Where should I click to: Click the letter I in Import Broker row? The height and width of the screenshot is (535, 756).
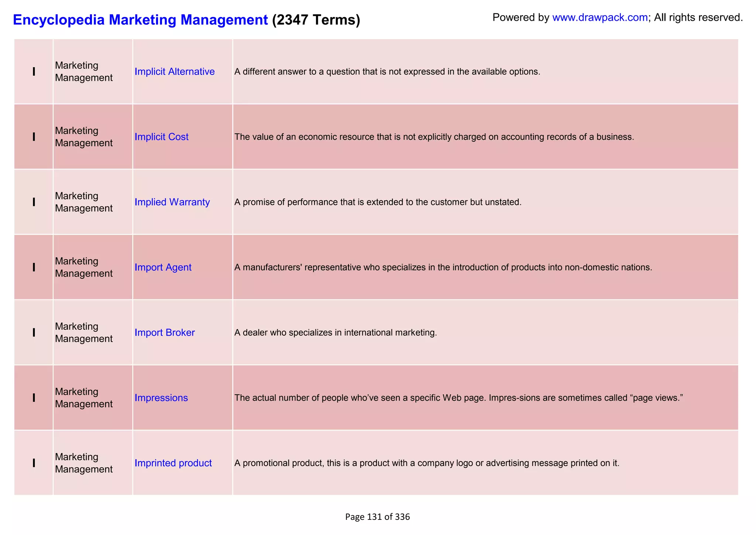[x=34, y=333]
